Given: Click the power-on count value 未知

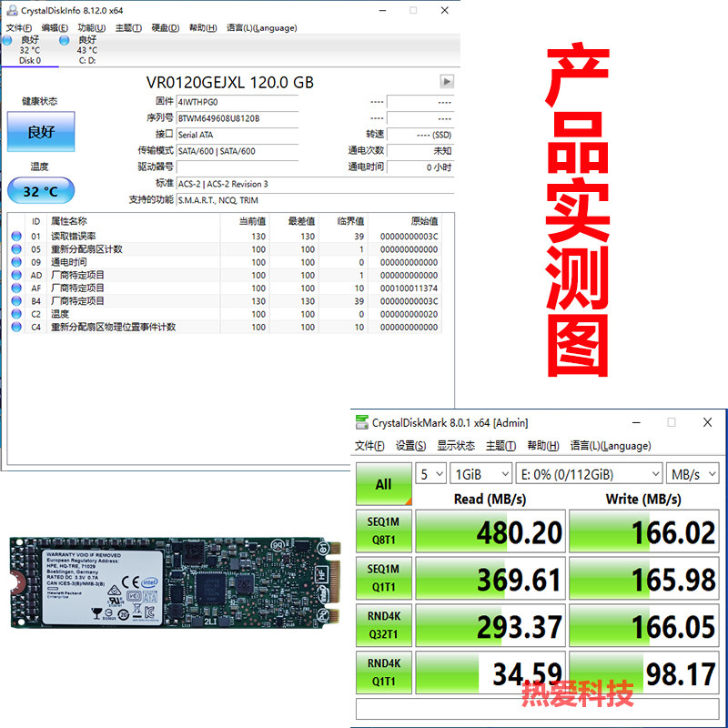Looking at the screenshot, I should coord(420,151).
